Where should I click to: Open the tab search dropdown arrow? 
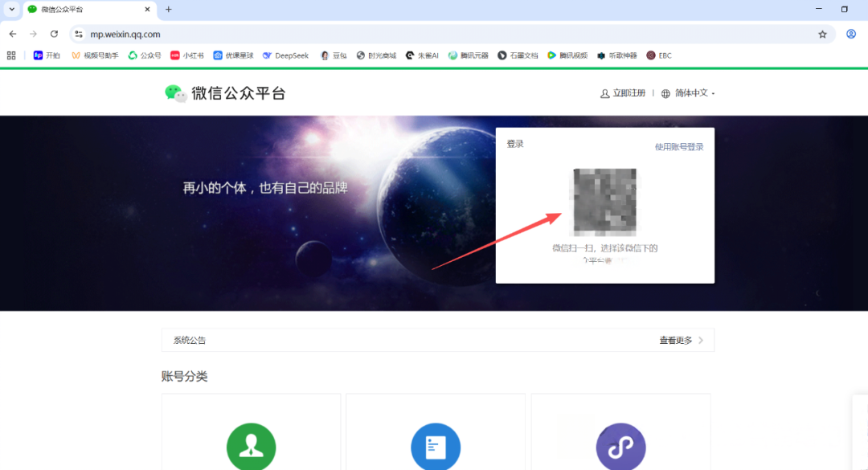[x=11, y=10]
